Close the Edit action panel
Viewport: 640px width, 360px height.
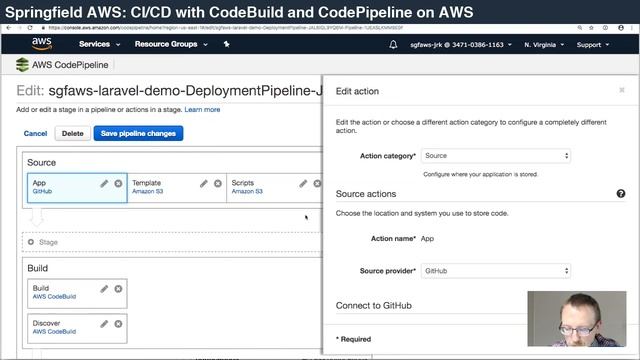pos(622,90)
